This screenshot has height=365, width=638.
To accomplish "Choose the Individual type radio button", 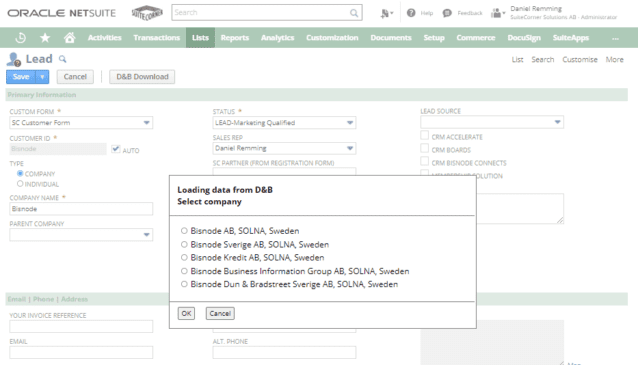I will point(20,184).
